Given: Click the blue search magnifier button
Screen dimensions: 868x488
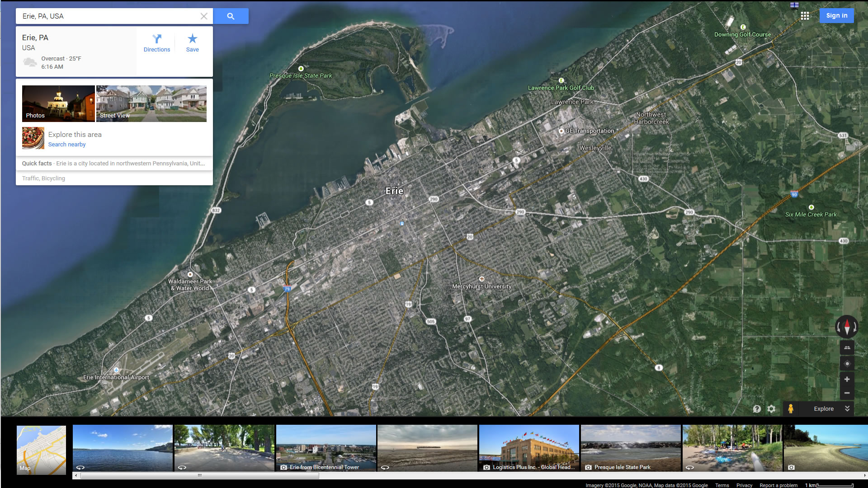Looking at the screenshot, I should (x=231, y=16).
